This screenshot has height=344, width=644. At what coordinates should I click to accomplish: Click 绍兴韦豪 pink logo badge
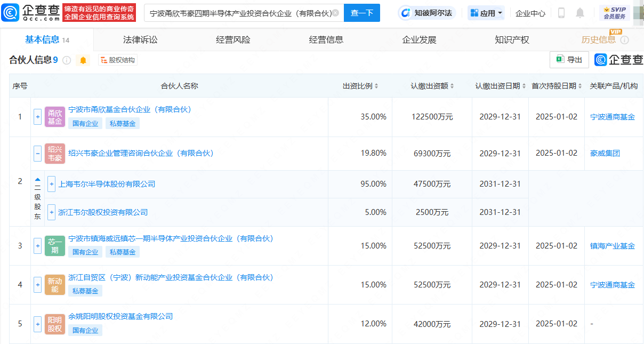pyautogui.click(x=55, y=154)
